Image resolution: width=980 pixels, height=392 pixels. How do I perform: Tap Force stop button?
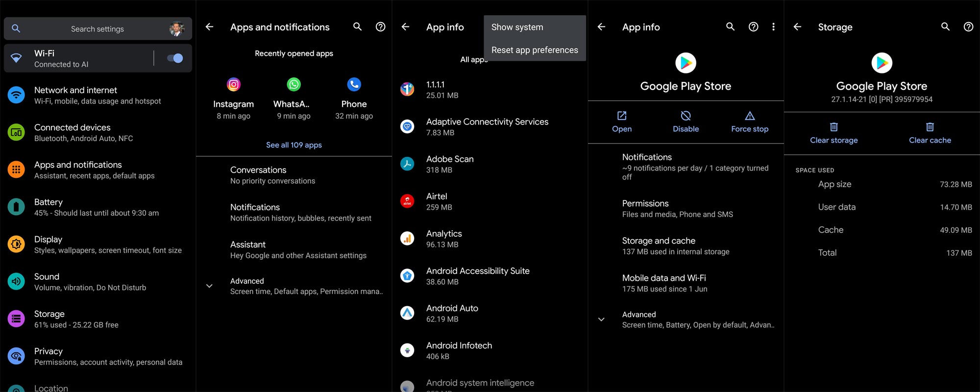(x=750, y=122)
